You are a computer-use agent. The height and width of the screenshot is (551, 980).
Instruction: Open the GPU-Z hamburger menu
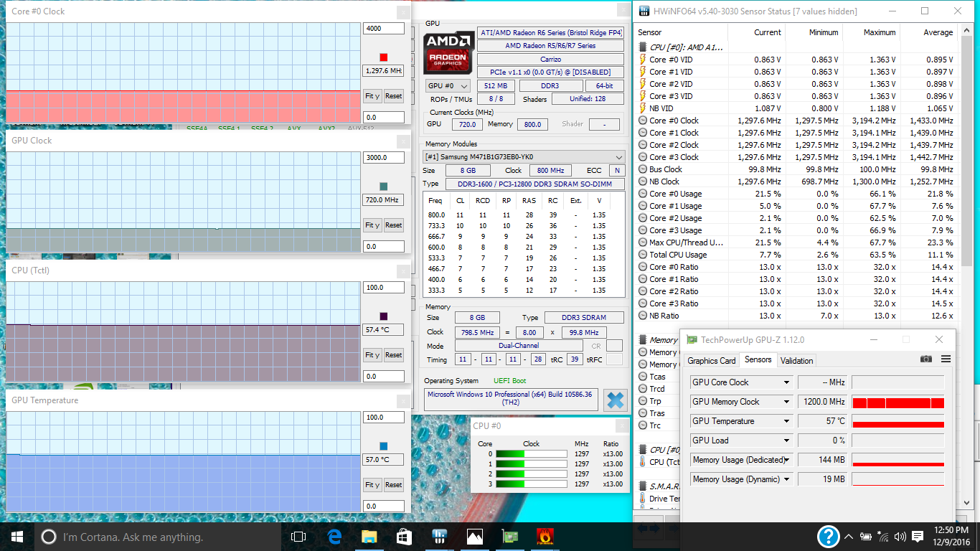click(x=946, y=359)
